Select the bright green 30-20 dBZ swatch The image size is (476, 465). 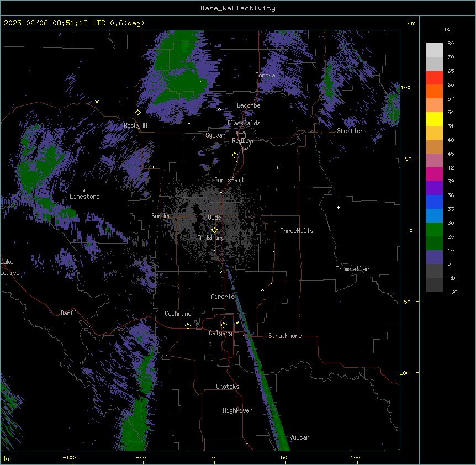(434, 230)
